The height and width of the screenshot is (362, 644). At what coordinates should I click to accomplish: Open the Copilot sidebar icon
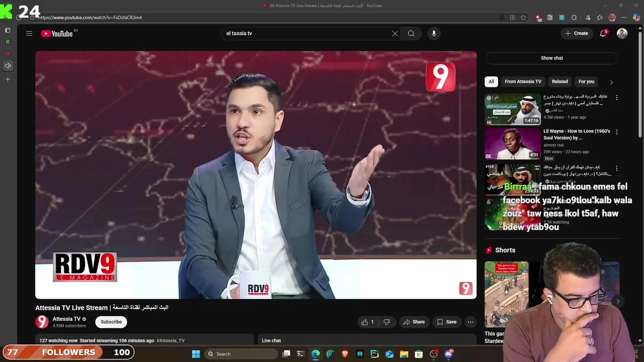[x=636, y=18]
